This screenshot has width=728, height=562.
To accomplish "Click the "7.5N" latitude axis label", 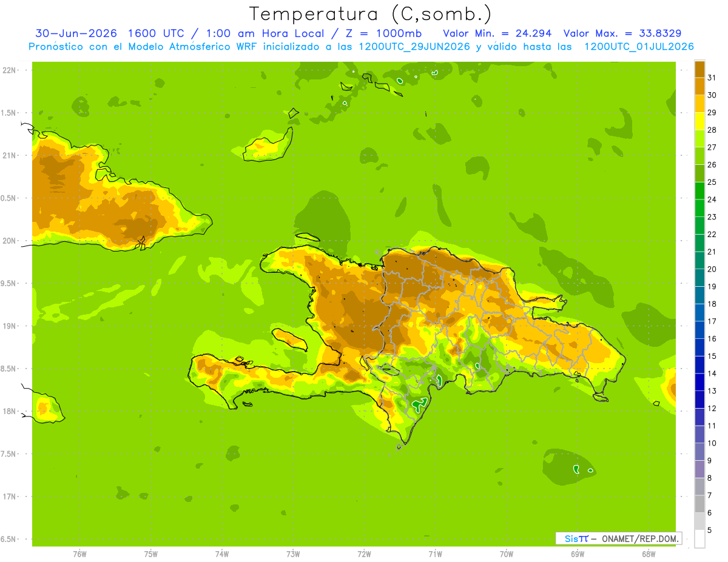I will click(x=9, y=453).
